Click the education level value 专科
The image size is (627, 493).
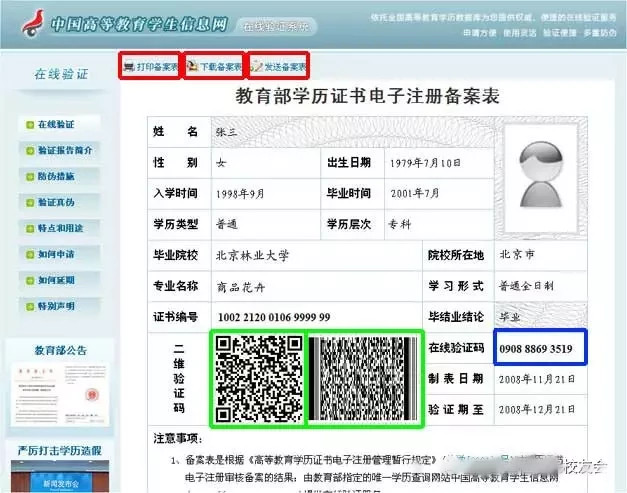(x=399, y=224)
